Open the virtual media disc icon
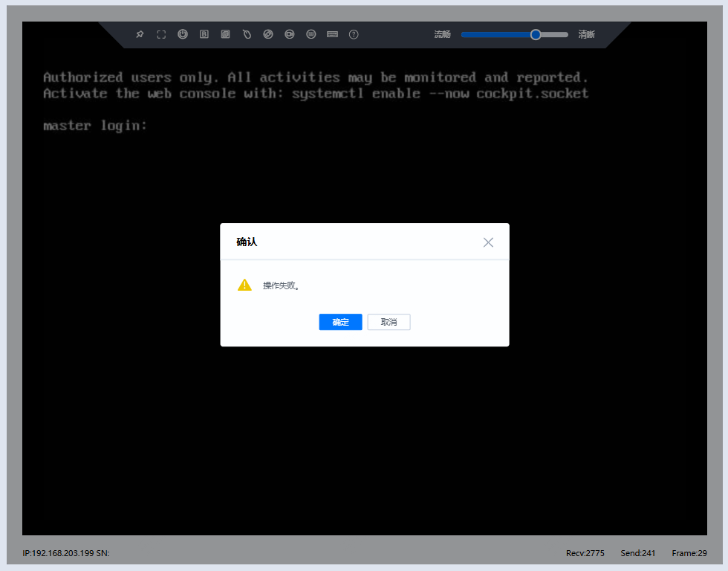This screenshot has height=571, width=728. [268, 34]
